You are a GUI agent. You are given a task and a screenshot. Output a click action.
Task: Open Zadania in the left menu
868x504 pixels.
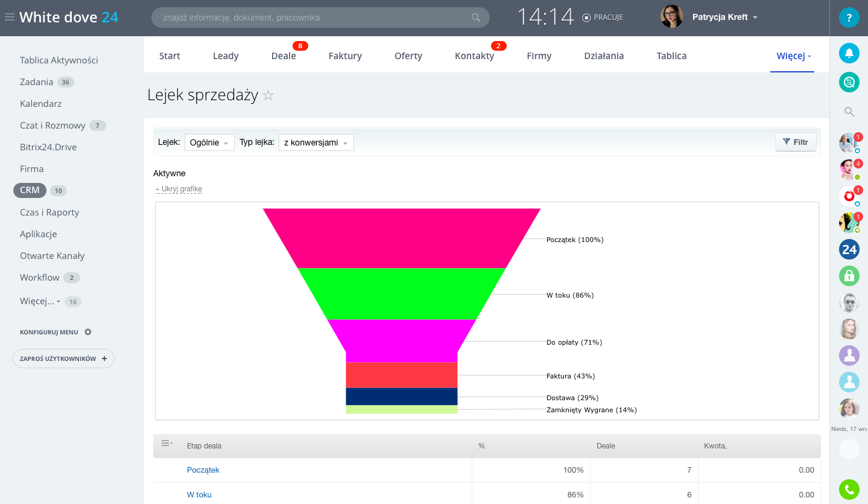tap(37, 82)
